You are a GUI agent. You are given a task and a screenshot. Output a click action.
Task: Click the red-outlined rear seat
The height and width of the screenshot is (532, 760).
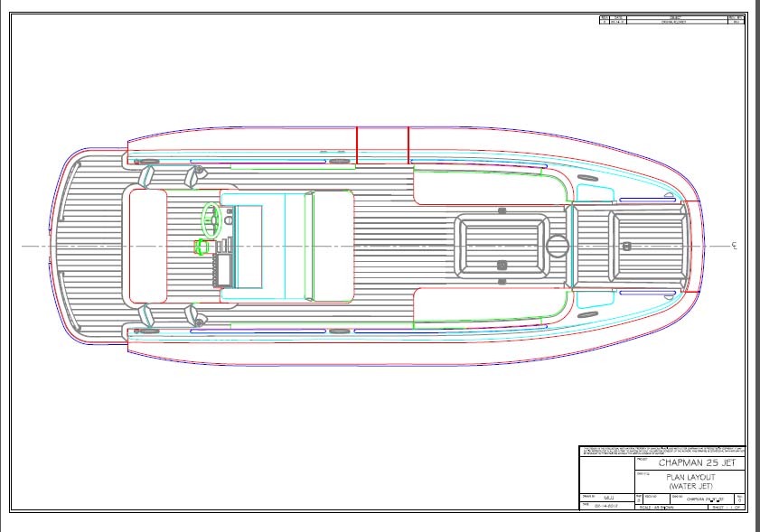pos(148,246)
